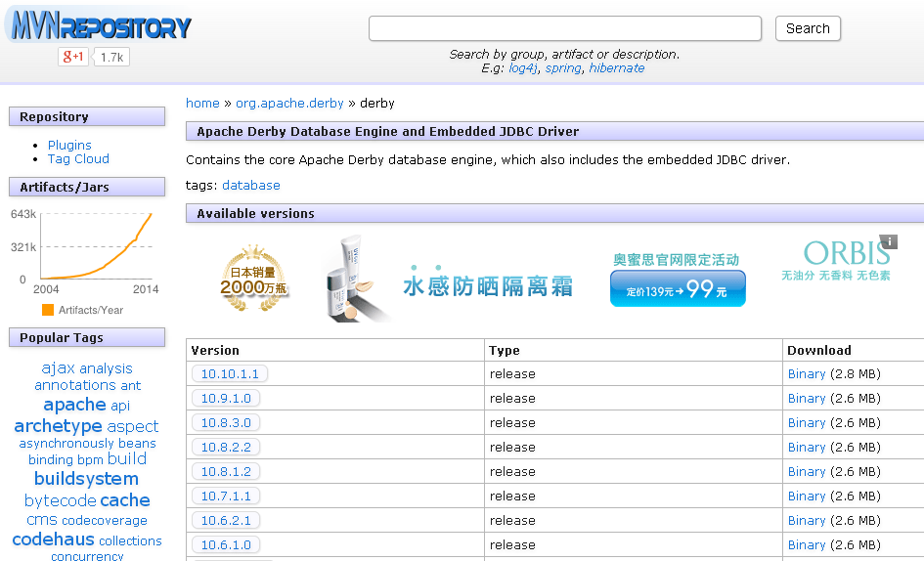Open the log4j example link
924x561 pixels.
[x=523, y=67]
